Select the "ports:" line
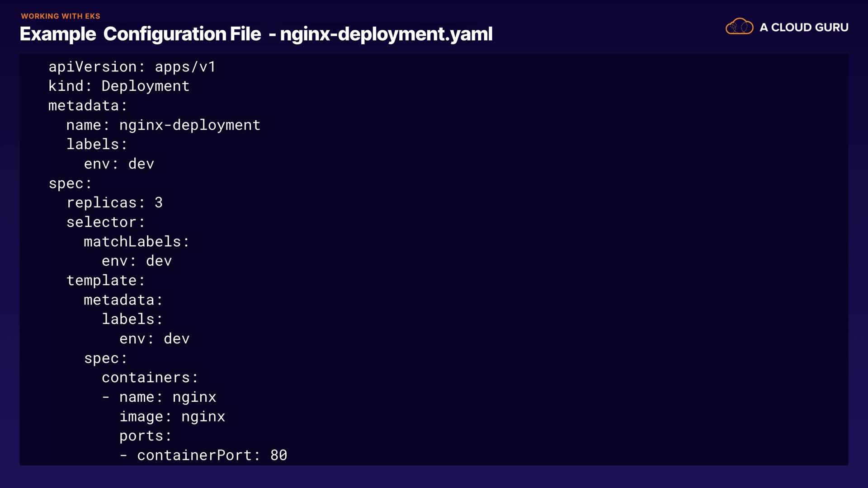Screen dimensions: 868x488 pos(145,436)
